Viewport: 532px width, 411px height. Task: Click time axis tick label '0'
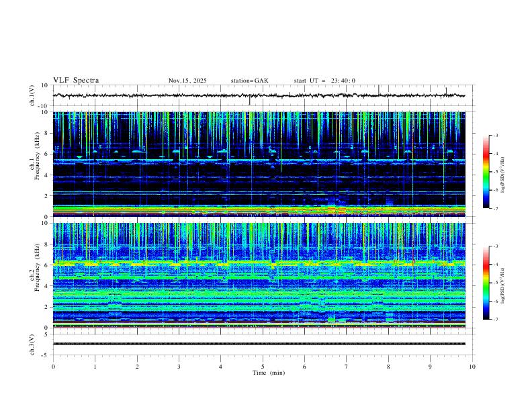(53, 367)
